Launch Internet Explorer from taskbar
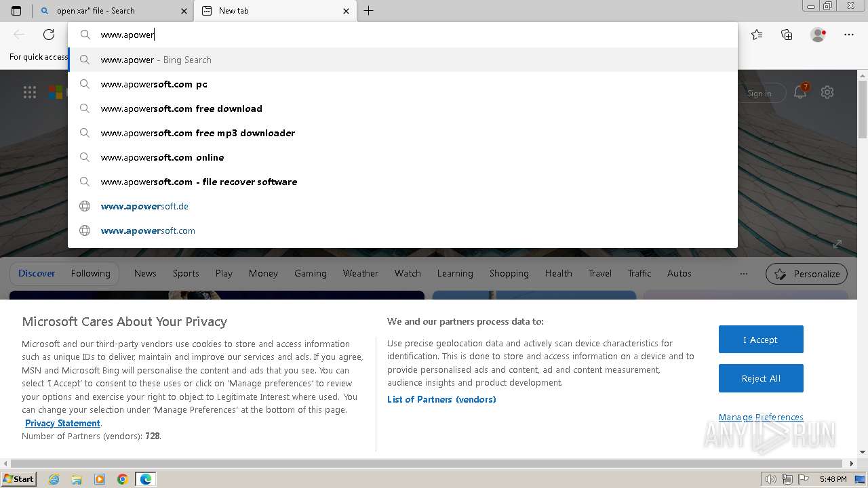Screen dimensions: 868x488 (54, 479)
